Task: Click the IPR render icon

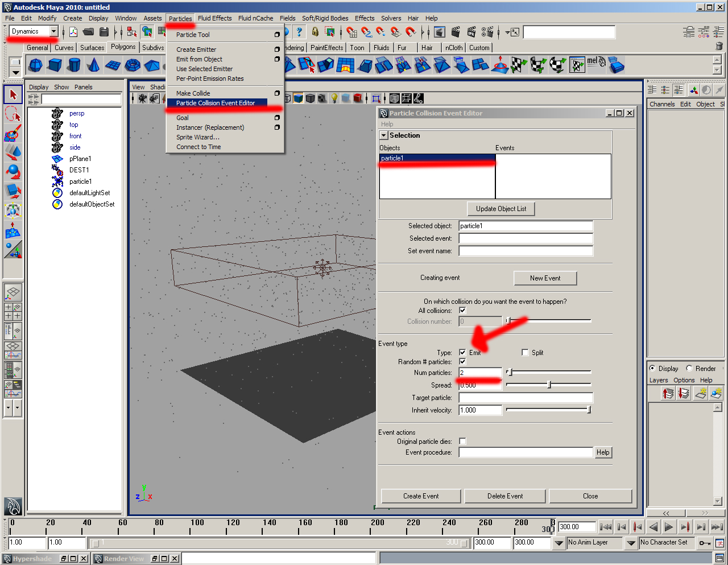Action: 471,32
